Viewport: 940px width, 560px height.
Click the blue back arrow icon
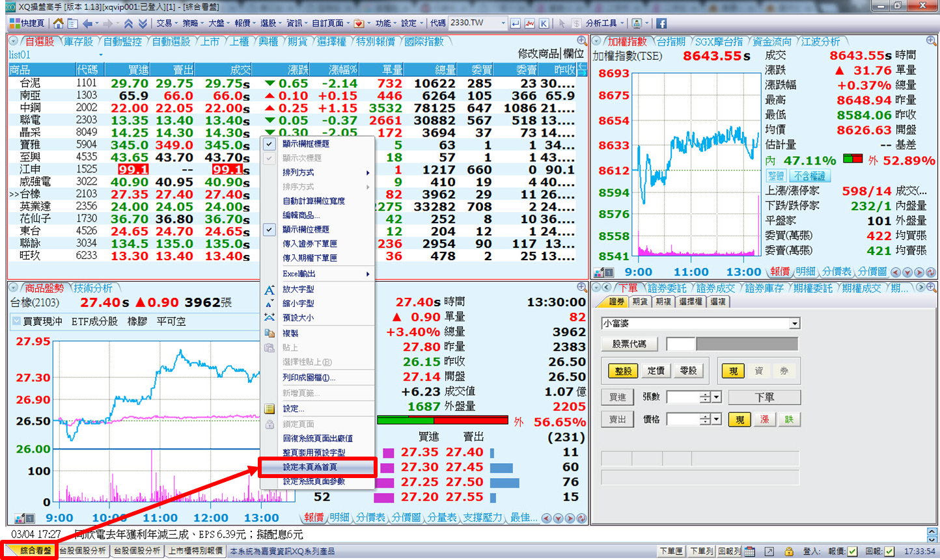click(x=88, y=23)
